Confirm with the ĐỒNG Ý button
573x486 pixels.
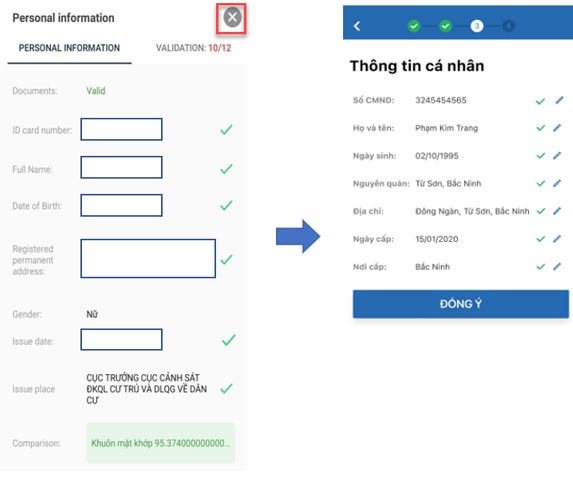pyautogui.click(x=460, y=304)
